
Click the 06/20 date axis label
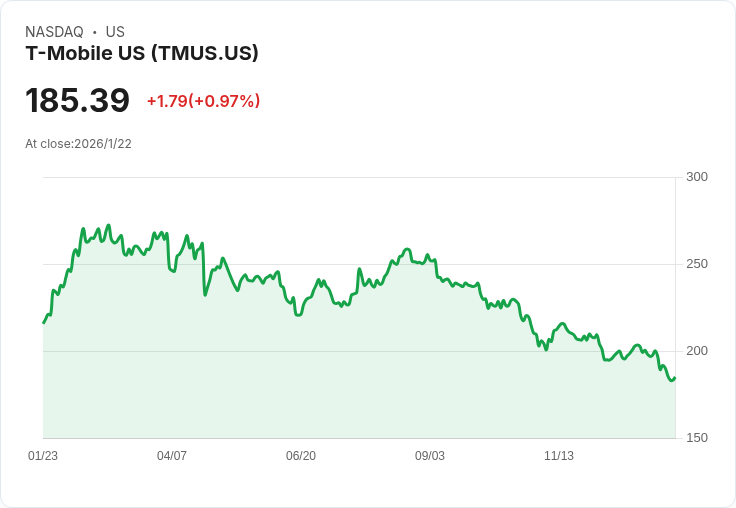(301, 456)
